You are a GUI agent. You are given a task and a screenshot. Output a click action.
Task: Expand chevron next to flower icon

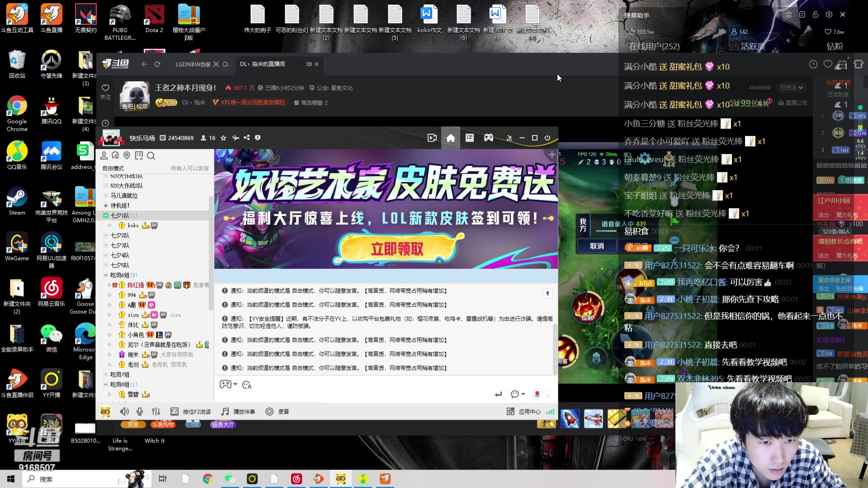click(548, 395)
